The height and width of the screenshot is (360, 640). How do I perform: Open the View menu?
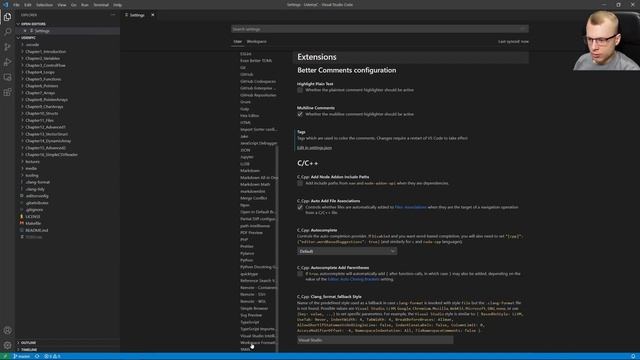(x=62, y=5)
